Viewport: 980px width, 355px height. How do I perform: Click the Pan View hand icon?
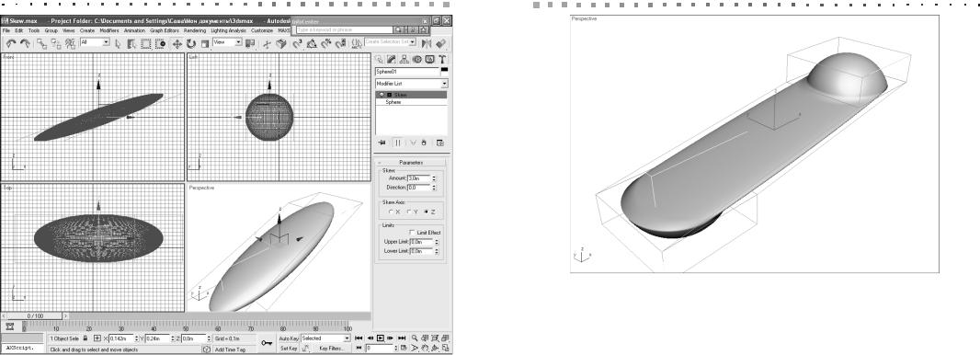425,349
